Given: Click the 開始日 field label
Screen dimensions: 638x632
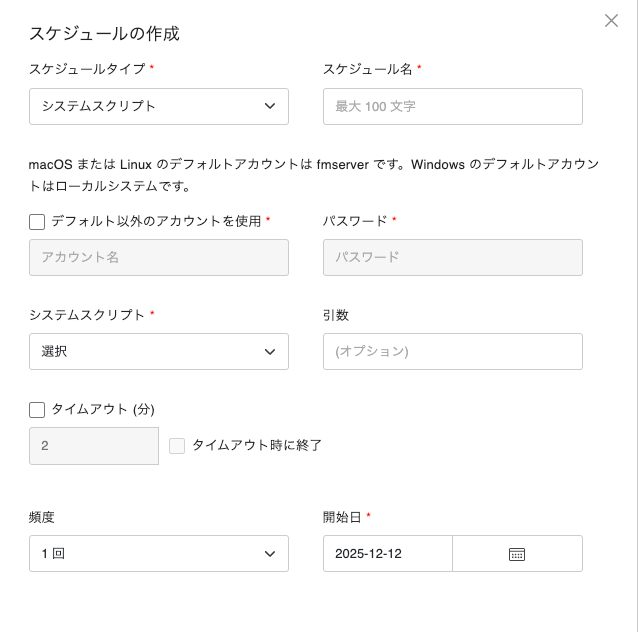Looking at the screenshot, I should coord(343,517).
